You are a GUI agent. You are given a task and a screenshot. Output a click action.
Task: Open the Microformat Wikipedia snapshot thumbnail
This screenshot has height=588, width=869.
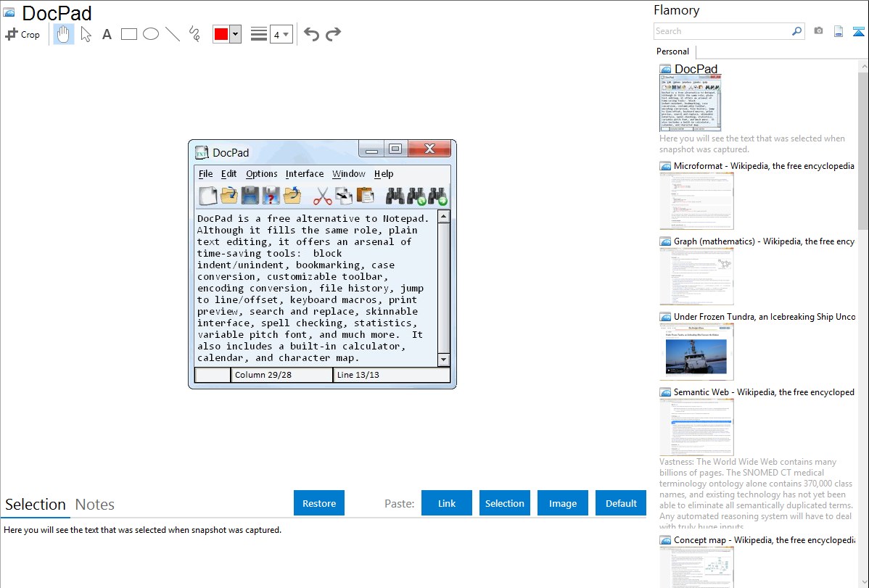696,201
